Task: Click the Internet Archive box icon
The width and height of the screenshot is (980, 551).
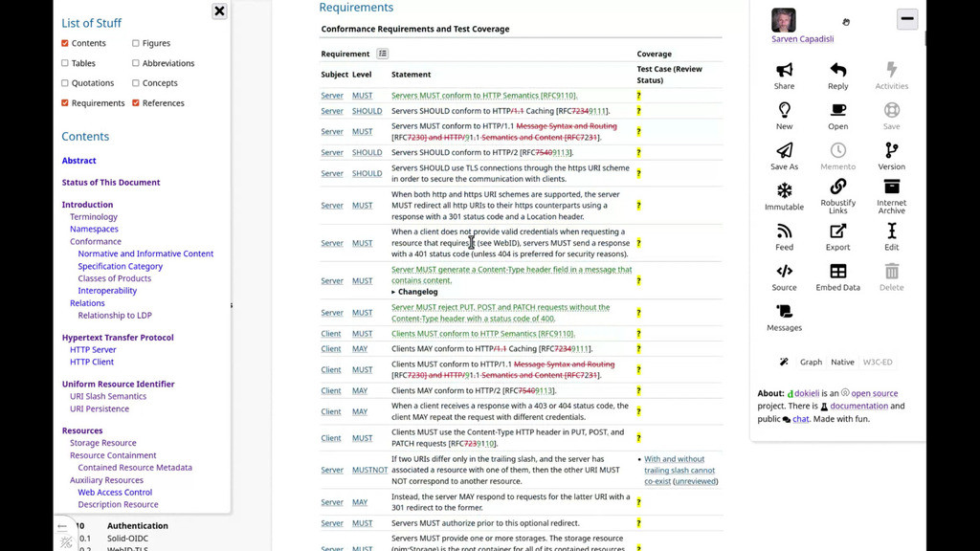Action: 891,187
